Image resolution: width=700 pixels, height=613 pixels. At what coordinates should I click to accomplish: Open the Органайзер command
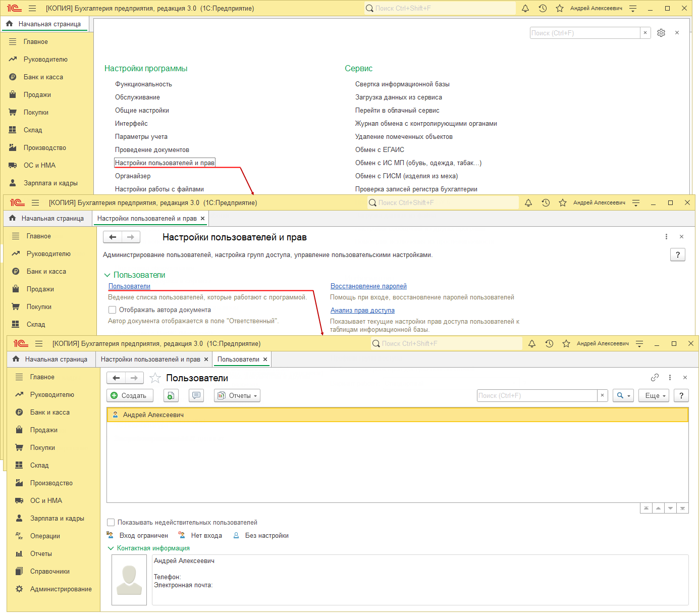(x=133, y=176)
